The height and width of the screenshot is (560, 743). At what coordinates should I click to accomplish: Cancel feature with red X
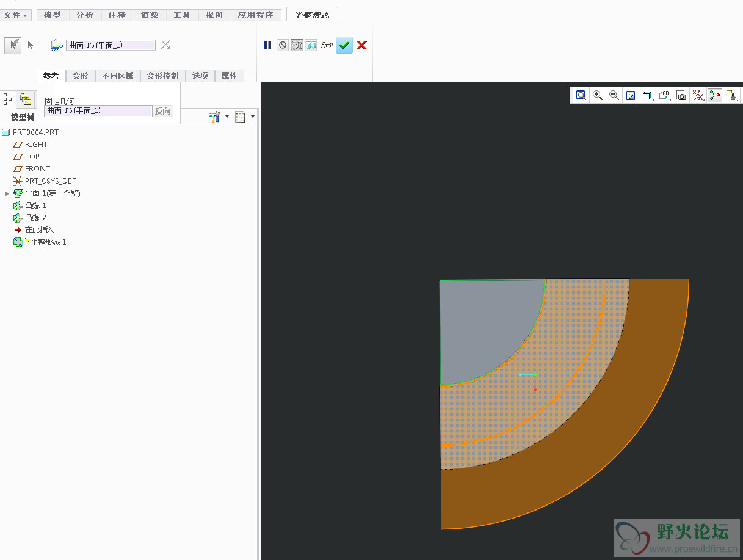point(362,45)
